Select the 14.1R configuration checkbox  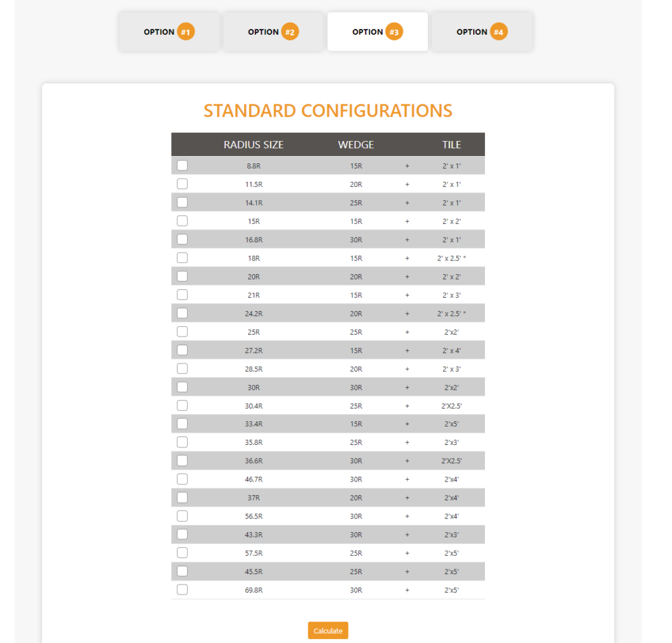pos(182,202)
